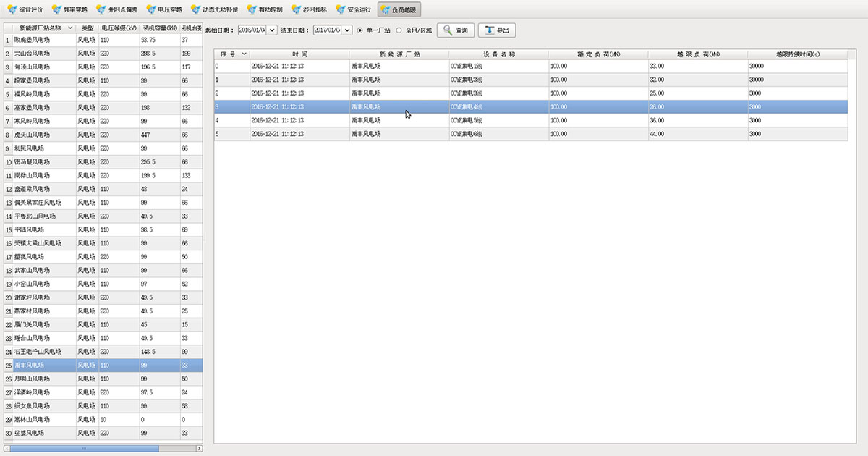The height and width of the screenshot is (456, 868).
Task: Open 涉网指标 module
Action: pos(310,10)
